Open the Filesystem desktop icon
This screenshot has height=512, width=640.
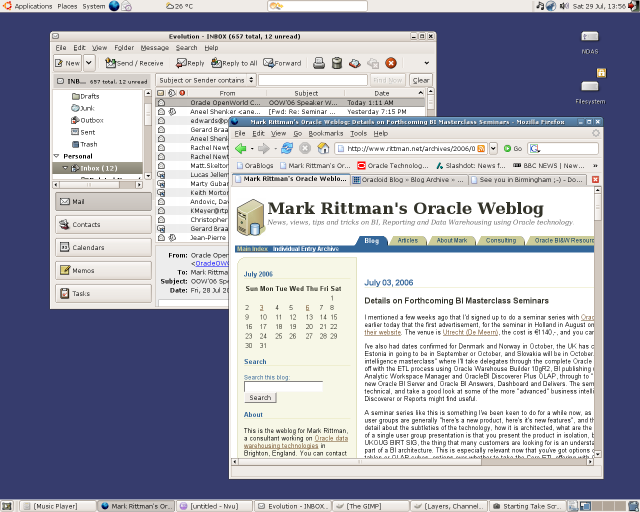[x=590, y=91]
